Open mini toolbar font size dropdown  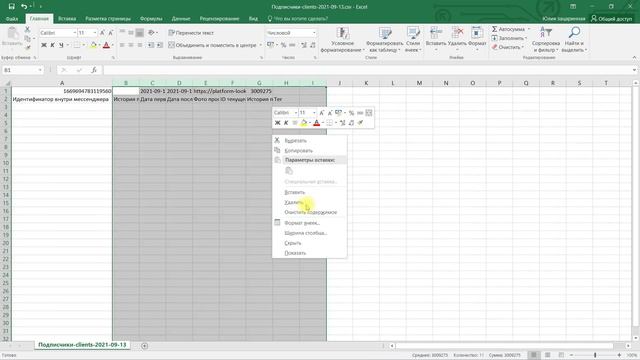(314, 113)
